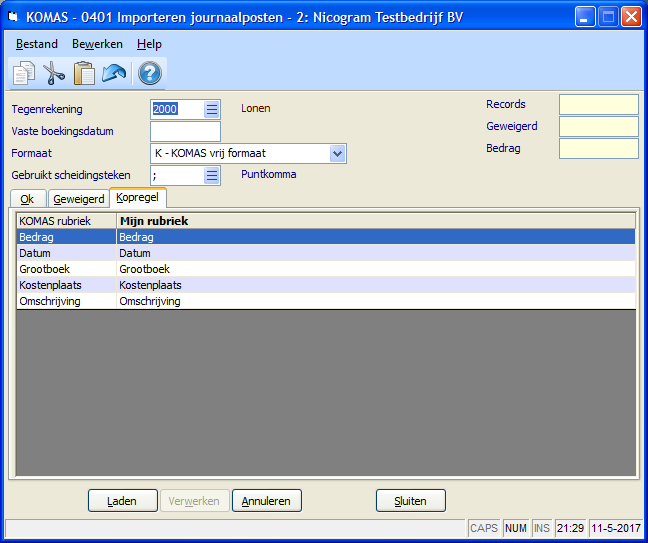
Task: Click the Copy toolbar icon
Action: (24, 73)
